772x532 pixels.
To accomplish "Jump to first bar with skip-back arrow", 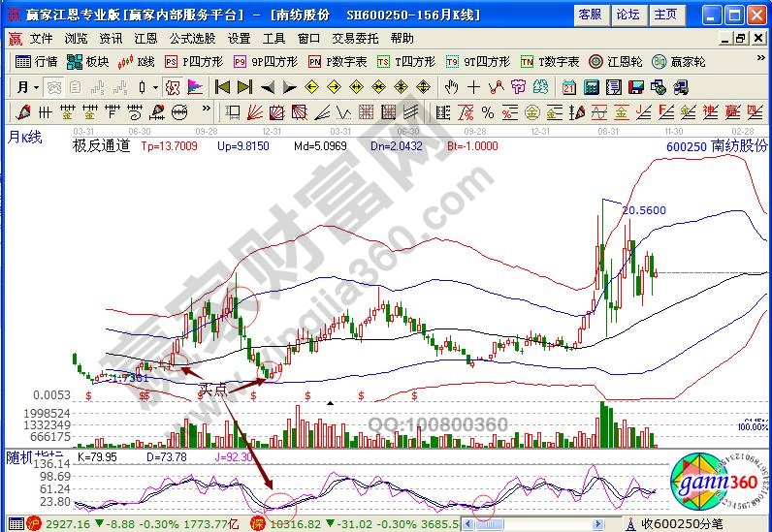I will tap(222, 86).
